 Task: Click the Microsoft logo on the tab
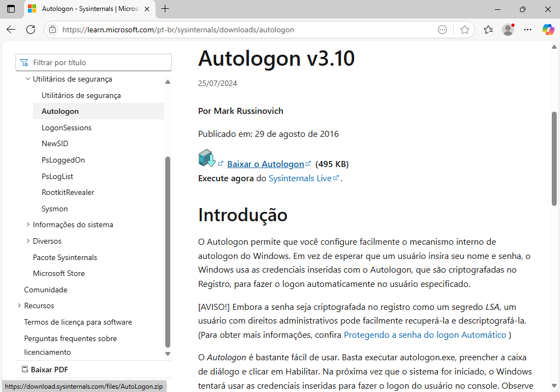[x=32, y=9]
